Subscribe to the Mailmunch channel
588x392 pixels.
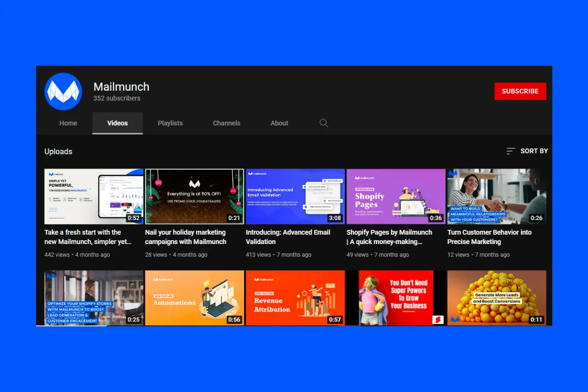pyautogui.click(x=520, y=91)
